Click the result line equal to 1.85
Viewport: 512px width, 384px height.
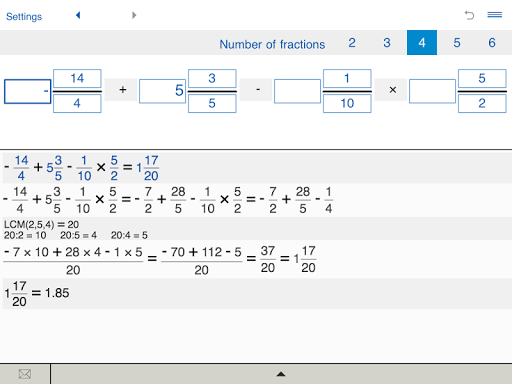pyautogui.click(x=37, y=293)
